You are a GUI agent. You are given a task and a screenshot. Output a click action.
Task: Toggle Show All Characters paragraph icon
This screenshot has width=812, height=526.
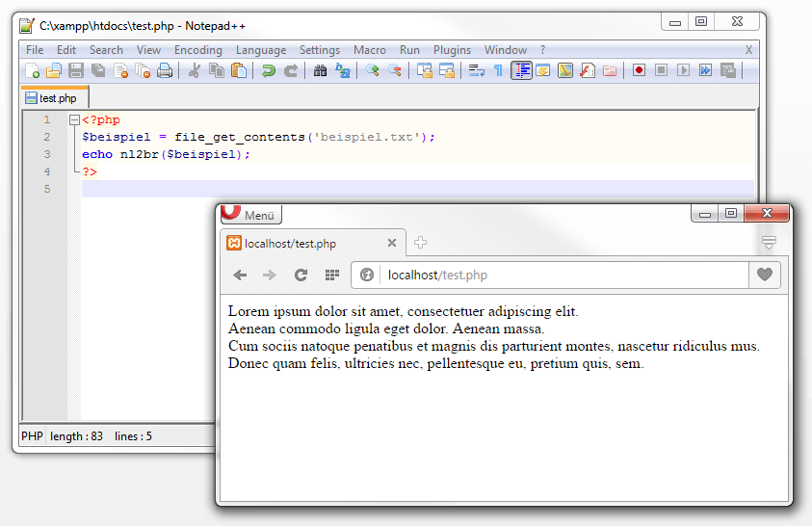[x=498, y=70]
